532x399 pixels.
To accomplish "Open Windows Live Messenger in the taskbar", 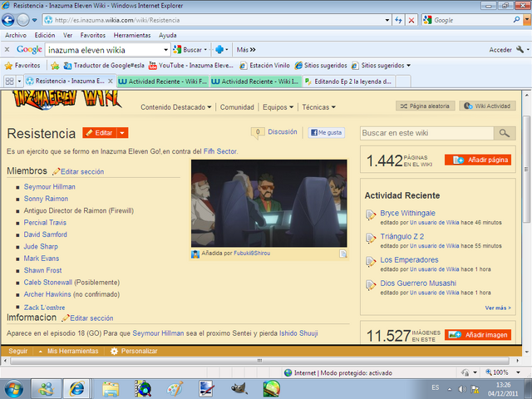I will point(47,389).
